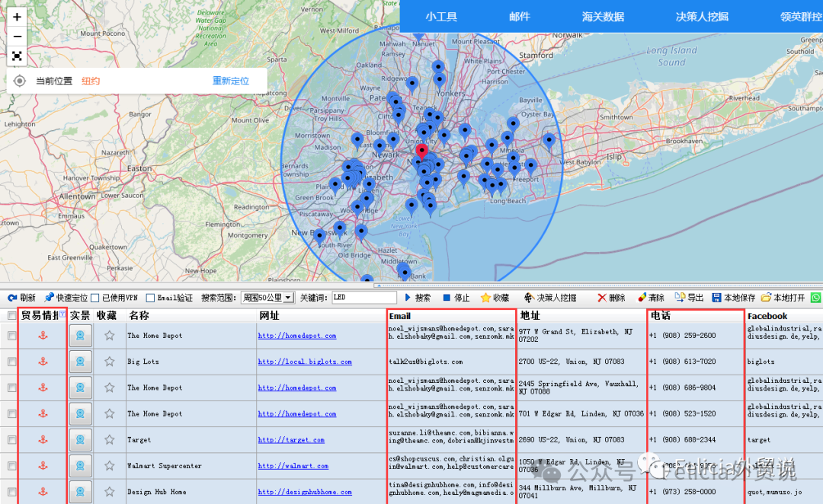This screenshot has width=823, height=504.
Task: Tick checkbox for Walmart Supercenter row
Action: [x=11, y=466]
